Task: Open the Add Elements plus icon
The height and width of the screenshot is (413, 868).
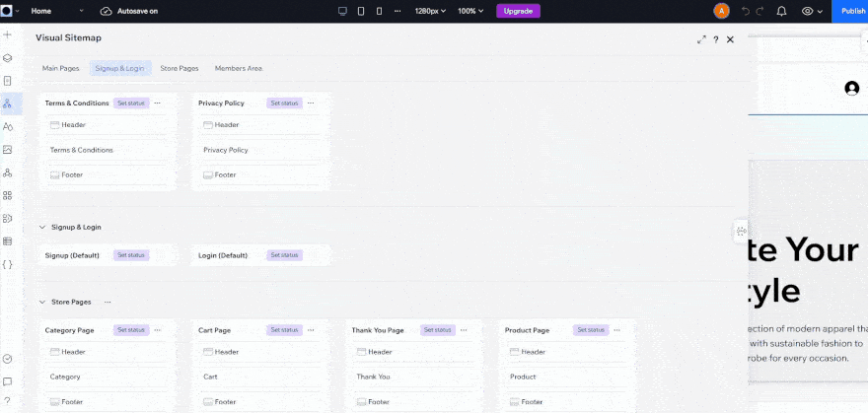Action: [x=8, y=34]
